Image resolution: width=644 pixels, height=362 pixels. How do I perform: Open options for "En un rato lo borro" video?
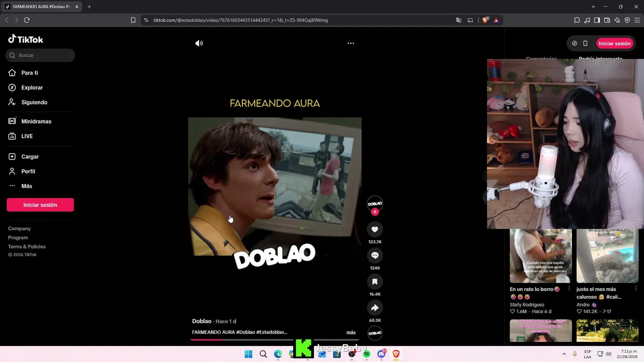[x=569, y=289]
